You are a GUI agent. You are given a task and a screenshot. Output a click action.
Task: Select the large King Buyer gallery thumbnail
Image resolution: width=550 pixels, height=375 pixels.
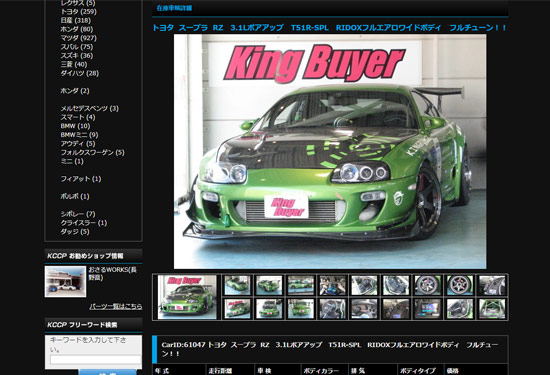click(187, 297)
